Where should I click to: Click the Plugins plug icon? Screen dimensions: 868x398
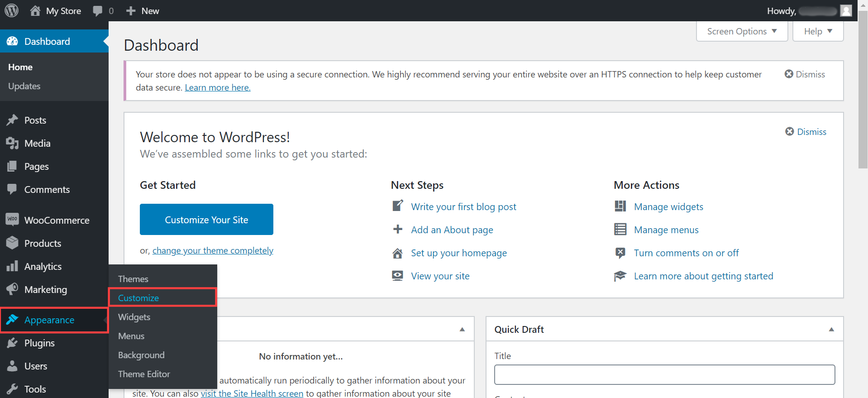click(x=12, y=343)
